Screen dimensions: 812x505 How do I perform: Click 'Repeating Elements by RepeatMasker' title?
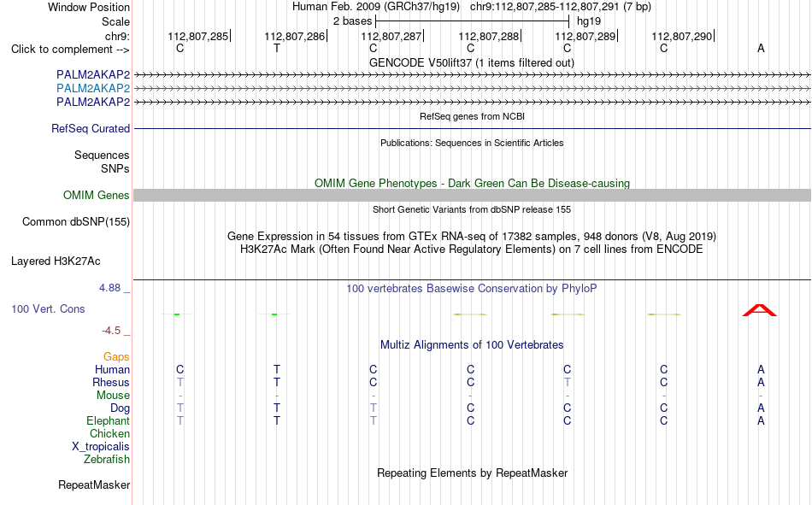pos(473,473)
